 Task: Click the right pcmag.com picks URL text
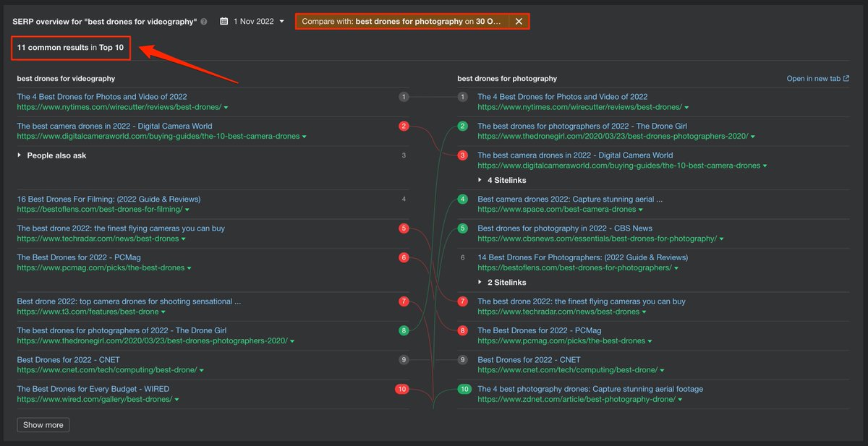pos(561,341)
